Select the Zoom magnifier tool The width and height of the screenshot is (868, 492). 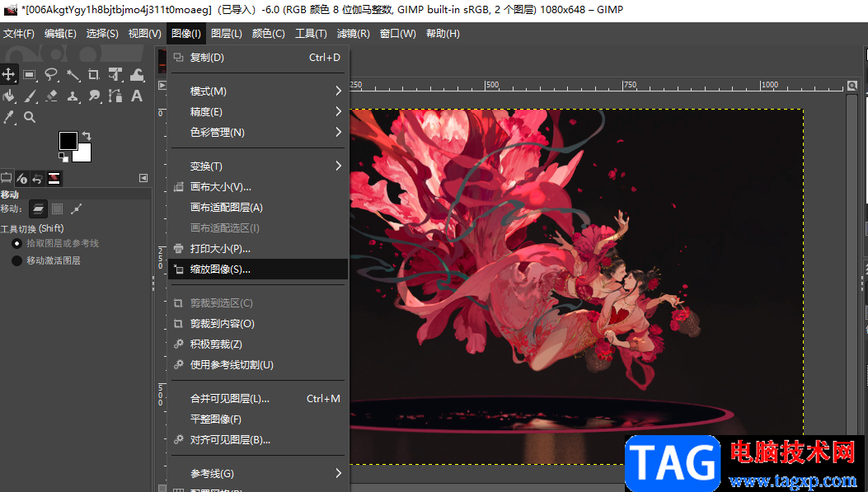30,117
